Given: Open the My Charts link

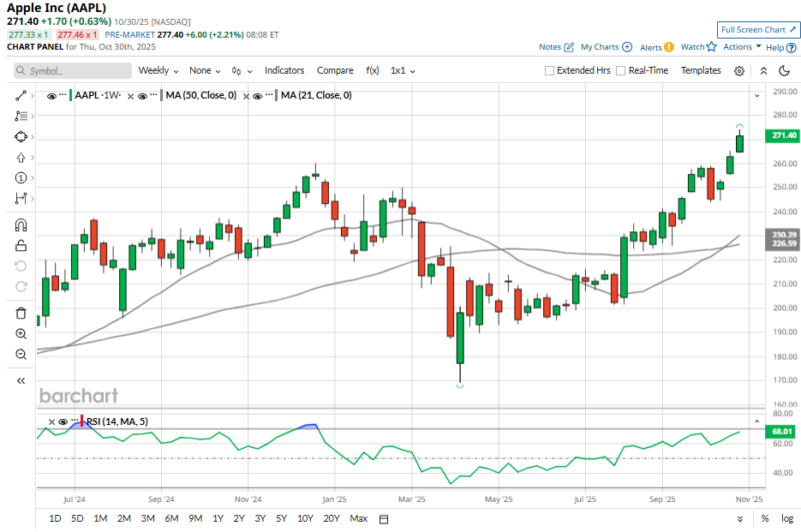Looking at the screenshot, I should [x=607, y=47].
